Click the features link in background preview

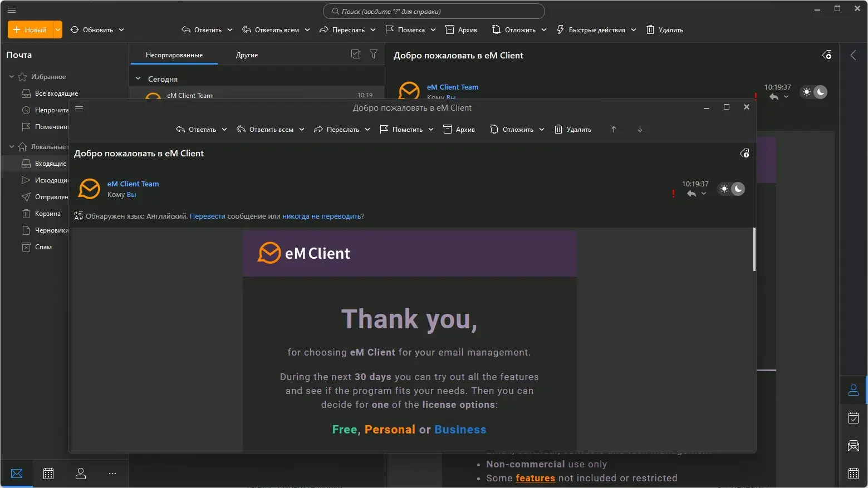click(x=536, y=478)
